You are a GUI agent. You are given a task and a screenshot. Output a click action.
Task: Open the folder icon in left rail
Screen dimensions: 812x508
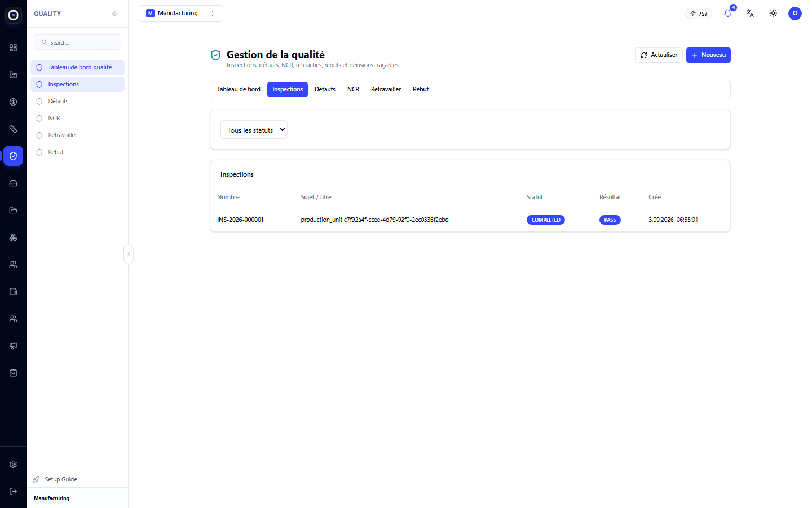[14, 211]
